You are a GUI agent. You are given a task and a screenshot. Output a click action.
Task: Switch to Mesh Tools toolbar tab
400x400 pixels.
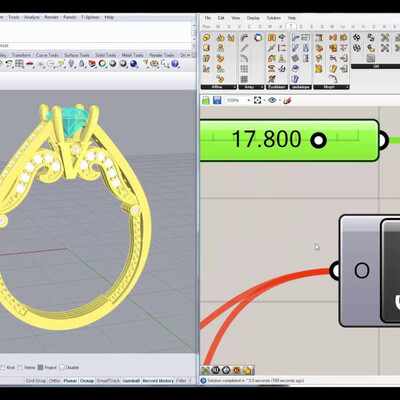click(x=132, y=55)
